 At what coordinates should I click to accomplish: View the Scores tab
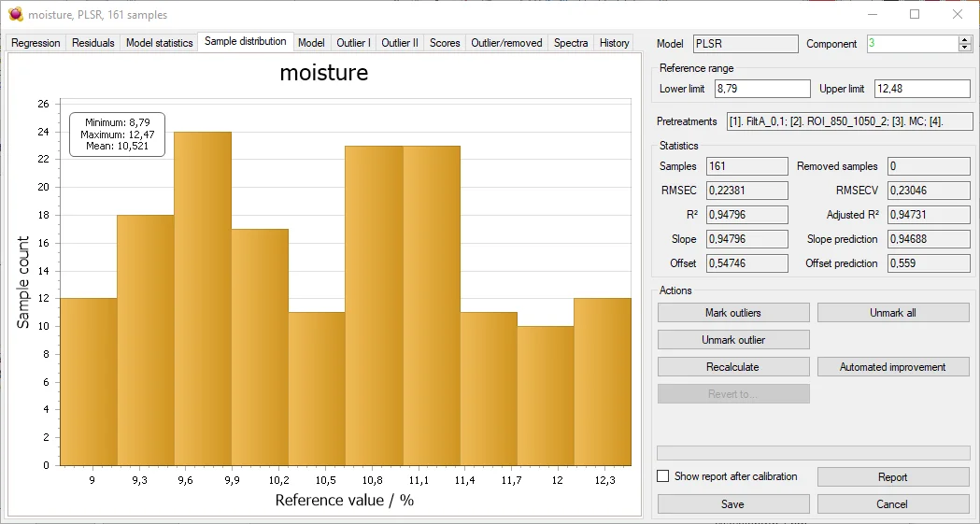point(445,43)
